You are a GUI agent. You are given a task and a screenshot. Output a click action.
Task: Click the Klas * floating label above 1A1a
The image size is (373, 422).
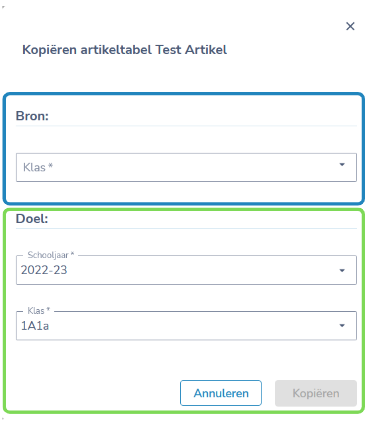point(39,311)
